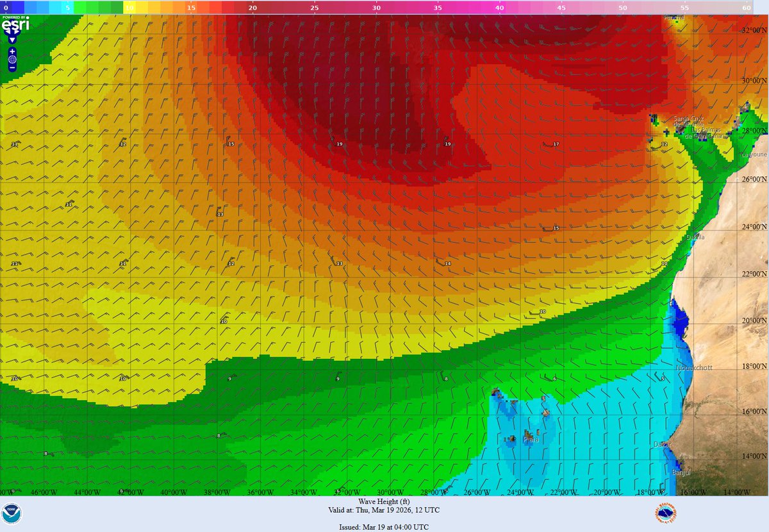
Task: Click the 14°00'W longitude label
Action: coord(737,492)
